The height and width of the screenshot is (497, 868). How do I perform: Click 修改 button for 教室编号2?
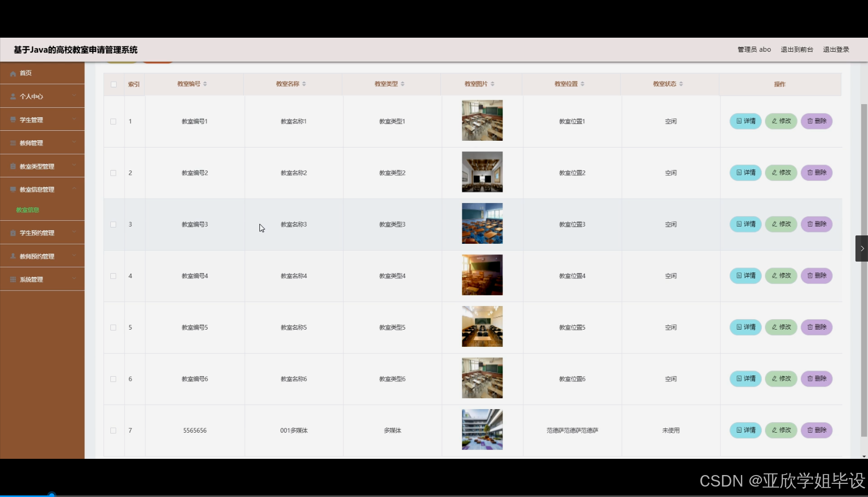click(x=781, y=173)
